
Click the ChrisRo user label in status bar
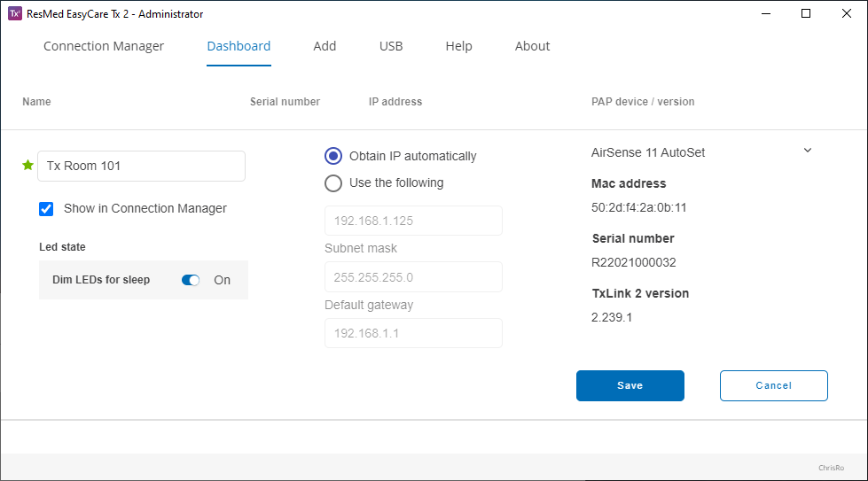(x=831, y=468)
